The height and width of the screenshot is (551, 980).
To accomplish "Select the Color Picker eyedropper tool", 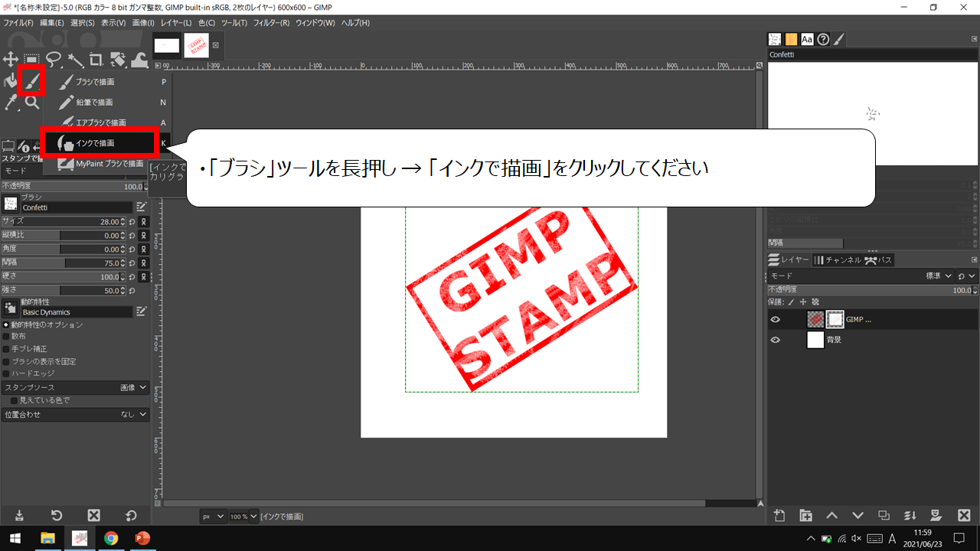I will (x=11, y=102).
